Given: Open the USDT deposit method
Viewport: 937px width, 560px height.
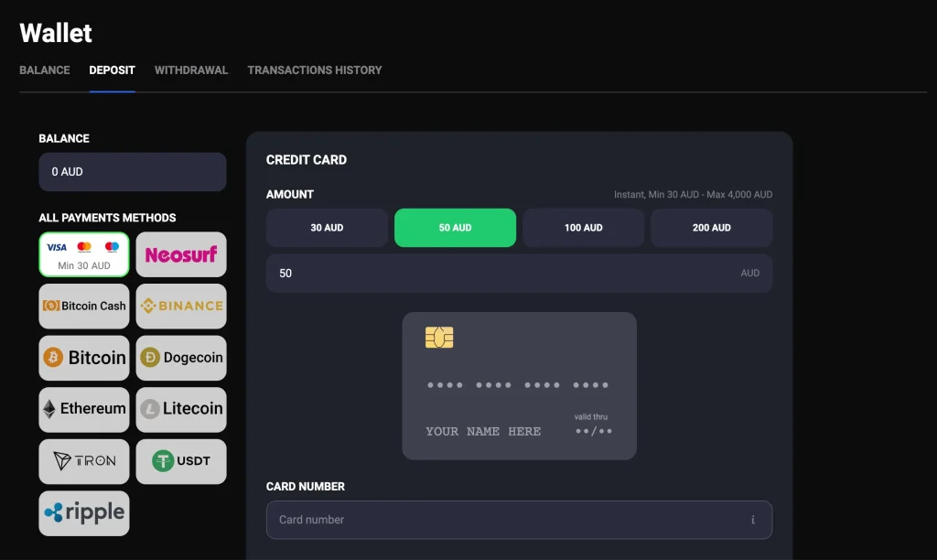Looking at the screenshot, I should (181, 461).
